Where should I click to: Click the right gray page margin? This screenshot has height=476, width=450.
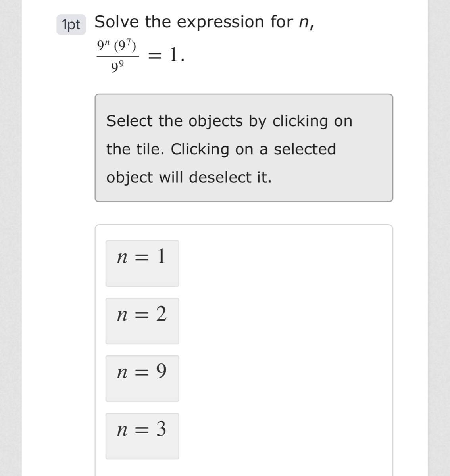[x=439, y=238]
